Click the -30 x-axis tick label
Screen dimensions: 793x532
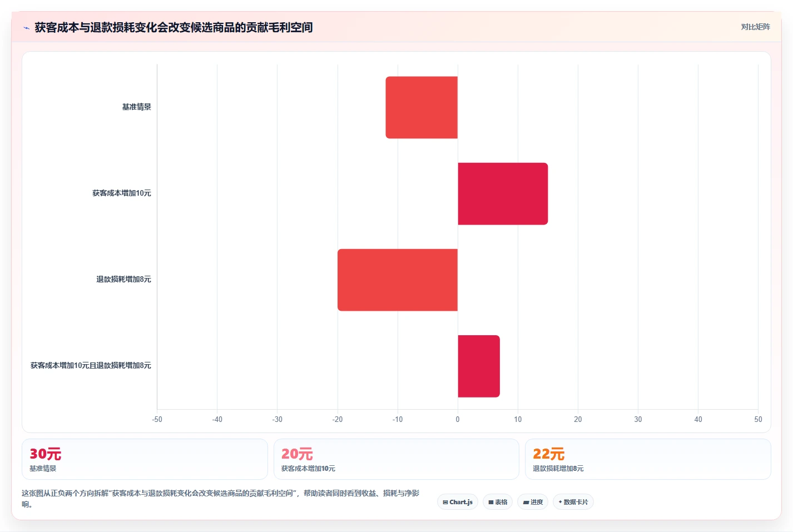277,419
